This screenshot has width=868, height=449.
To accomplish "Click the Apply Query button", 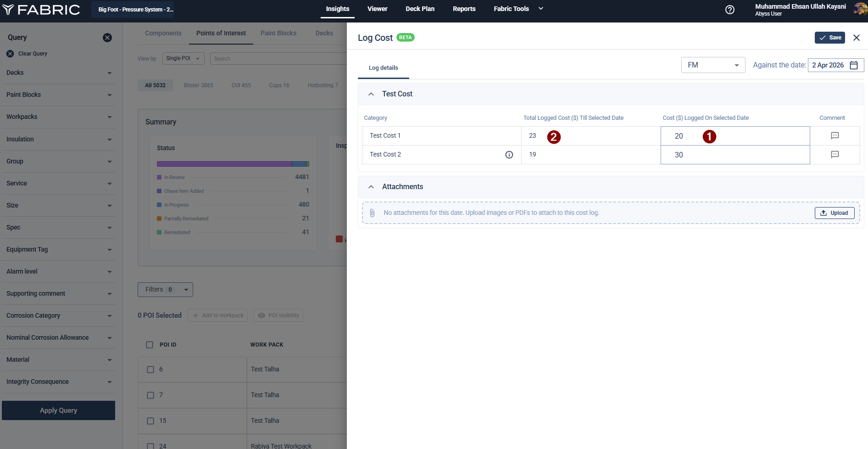I will tap(58, 410).
